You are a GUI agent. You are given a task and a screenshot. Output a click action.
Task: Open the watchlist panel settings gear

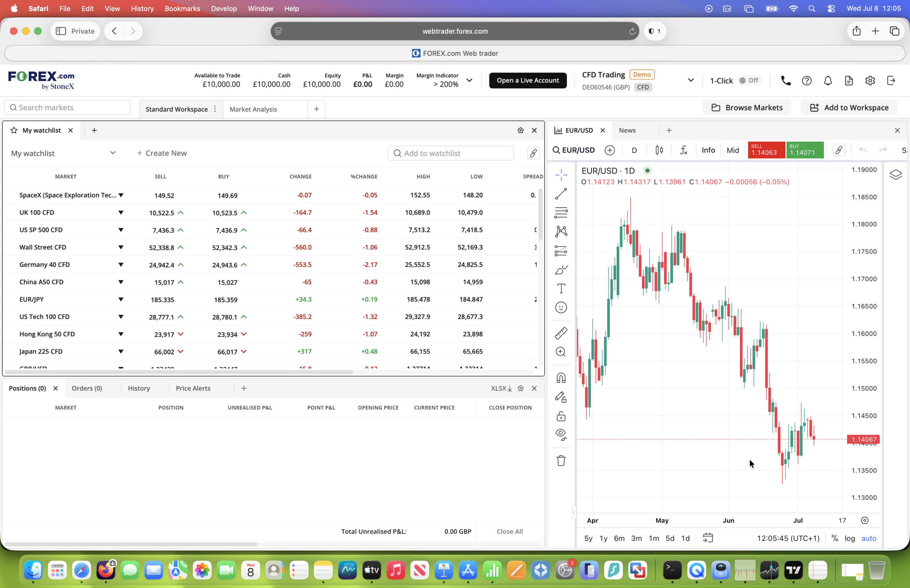520,130
